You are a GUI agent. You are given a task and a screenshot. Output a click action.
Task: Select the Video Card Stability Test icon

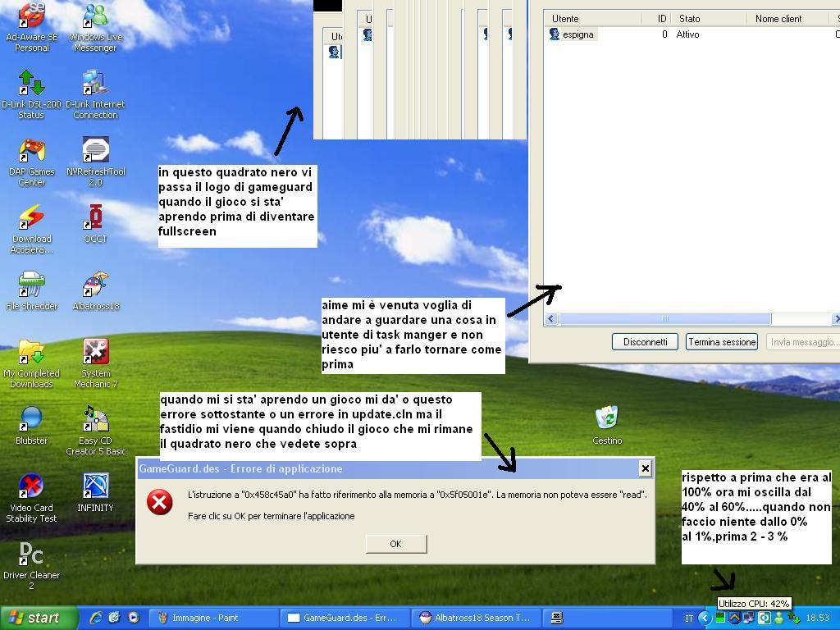click(32, 498)
